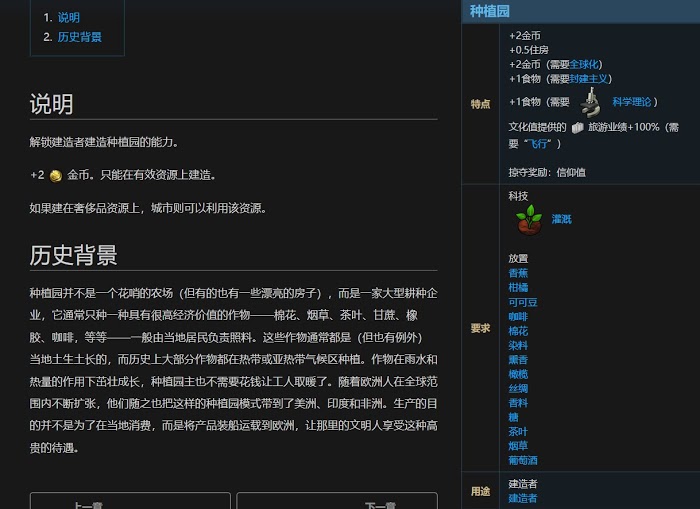Click the 用途 row label
Screen dimensions: 700x509
pyautogui.click(x=480, y=491)
